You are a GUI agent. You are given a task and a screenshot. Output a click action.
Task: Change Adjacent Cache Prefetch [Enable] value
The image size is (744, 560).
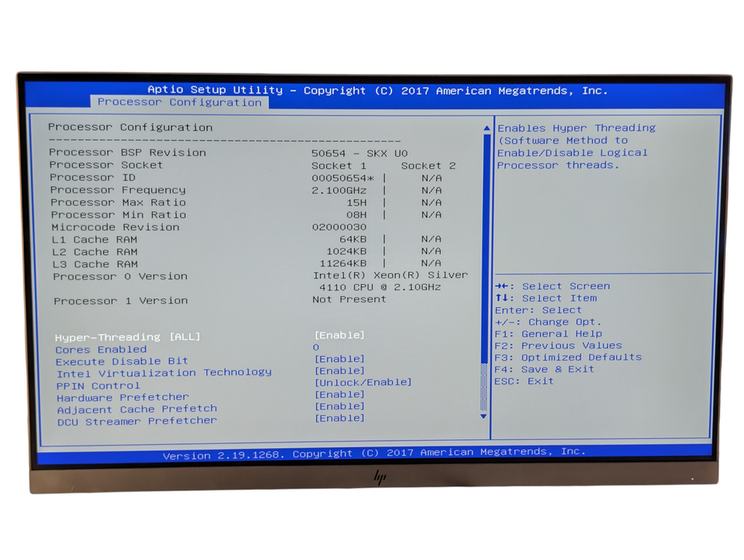340,406
